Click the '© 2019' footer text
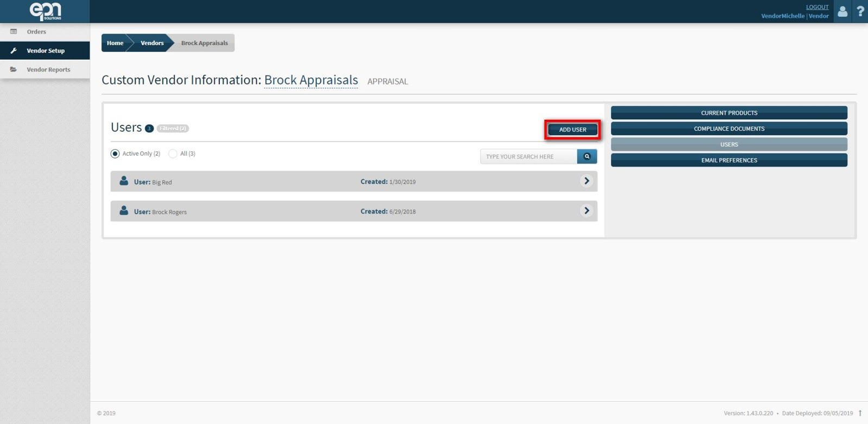Screen dimensions: 868x424 pos(106,413)
